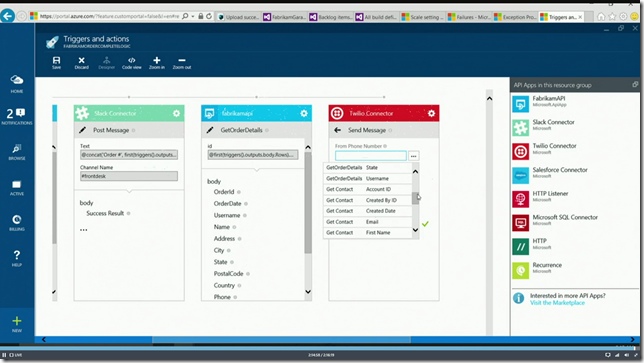The image size is (644, 363).
Task: Click the down arrow in fabrikamapi body list
Action: 308,292
